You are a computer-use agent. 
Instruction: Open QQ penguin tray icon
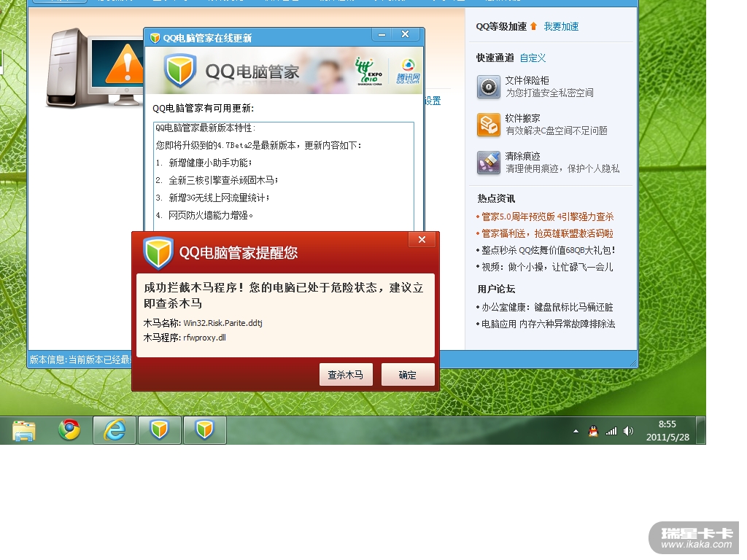pyautogui.click(x=593, y=431)
